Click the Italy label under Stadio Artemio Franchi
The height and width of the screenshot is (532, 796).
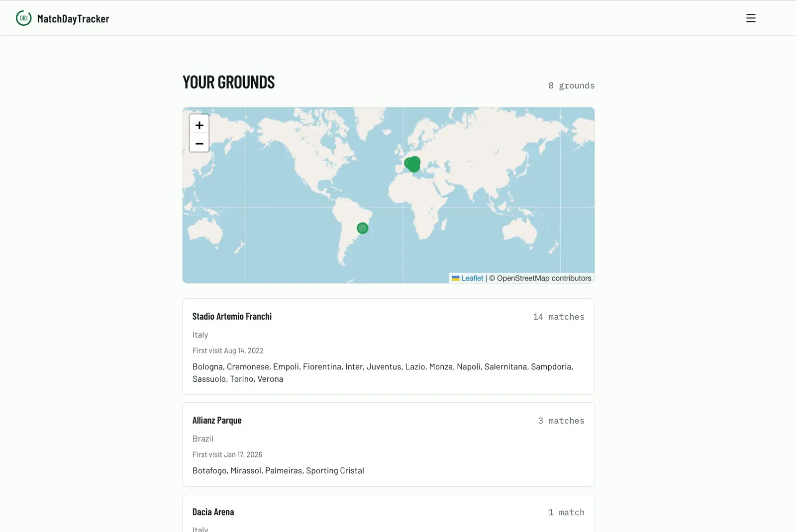click(200, 335)
